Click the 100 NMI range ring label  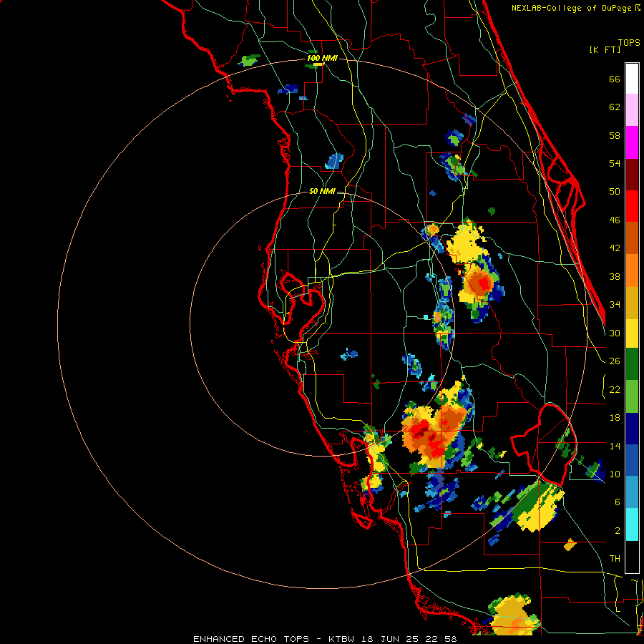pos(322,58)
